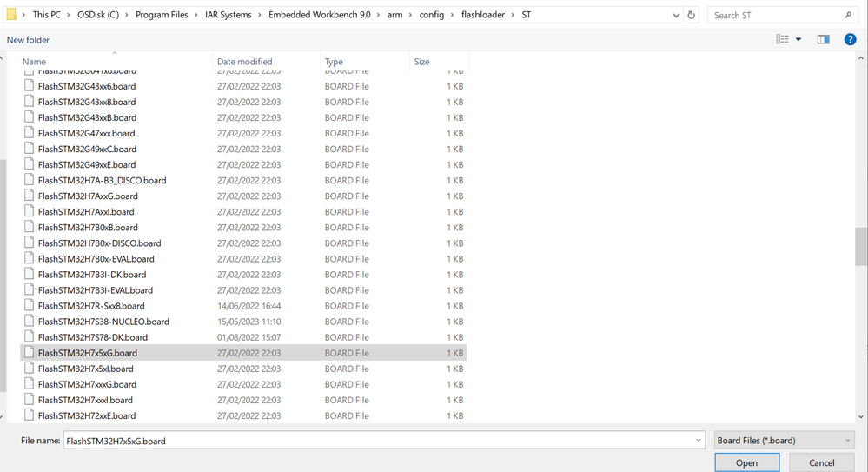Go to This PC in breadcrumb
This screenshot has height=472, width=868.
(47, 15)
